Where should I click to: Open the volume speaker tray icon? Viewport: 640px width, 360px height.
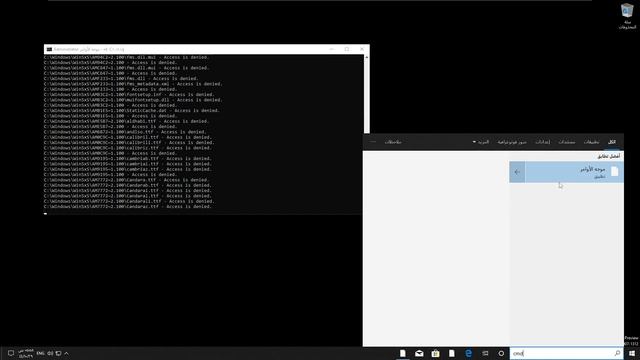(50, 353)
